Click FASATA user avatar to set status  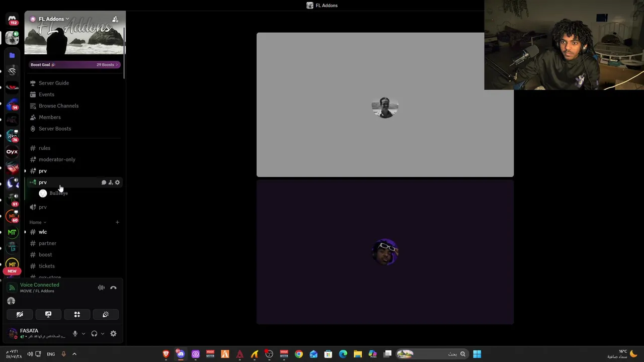[x=13, y=333]
